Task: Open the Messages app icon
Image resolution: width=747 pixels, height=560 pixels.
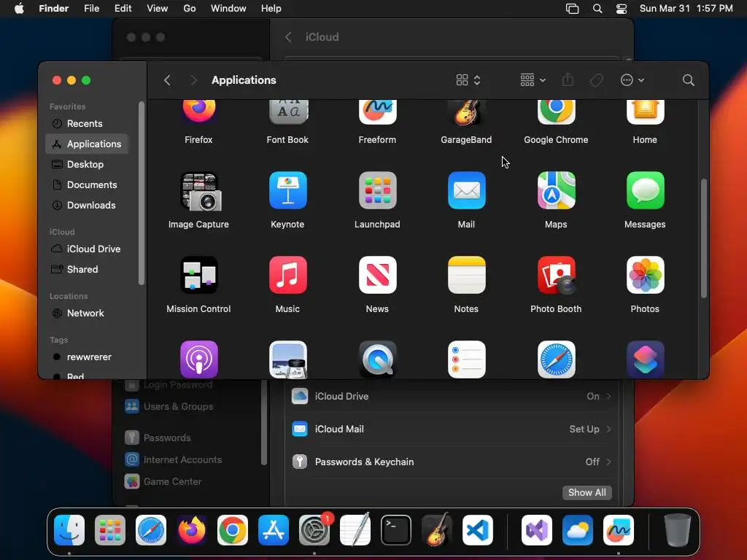Action: [645, 190]
